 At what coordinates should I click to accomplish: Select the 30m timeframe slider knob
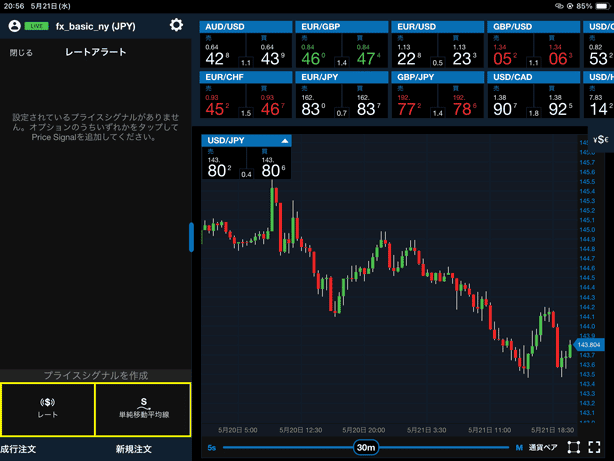[x=366, y=447]
